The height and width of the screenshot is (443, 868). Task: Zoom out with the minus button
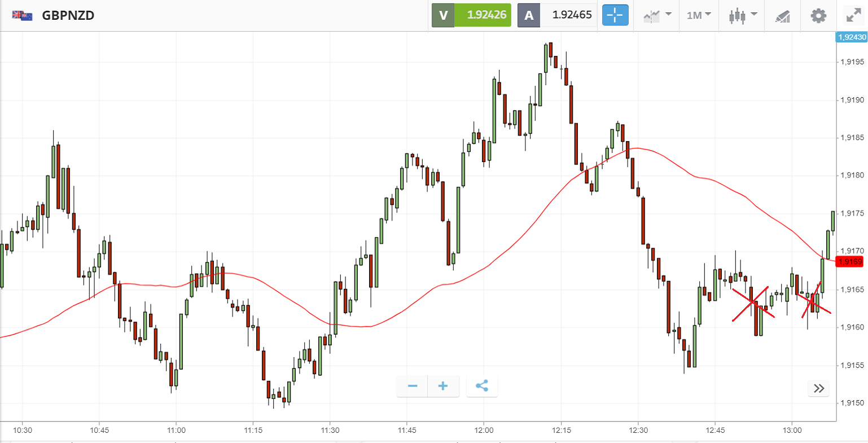[x=413, y=386]
